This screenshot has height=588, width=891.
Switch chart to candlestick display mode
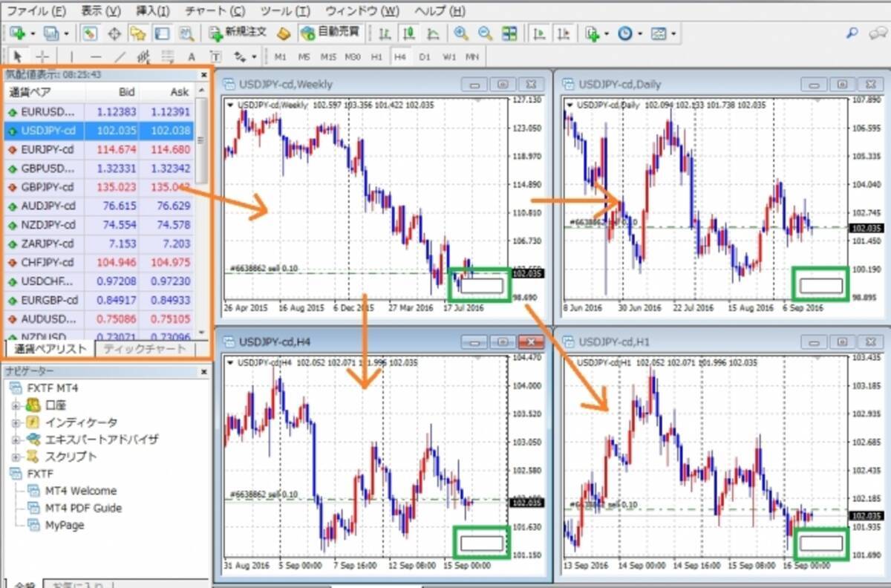tap(408, 33)
